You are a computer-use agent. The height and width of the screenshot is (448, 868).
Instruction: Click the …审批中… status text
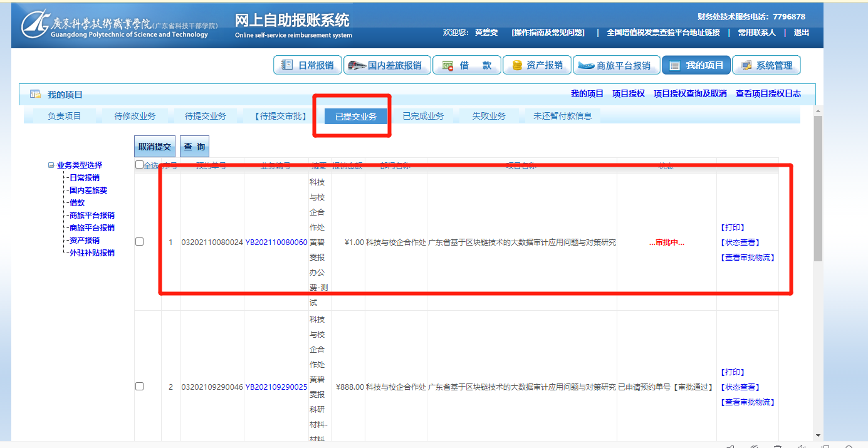pyautogui.click(x=667, y=242)
